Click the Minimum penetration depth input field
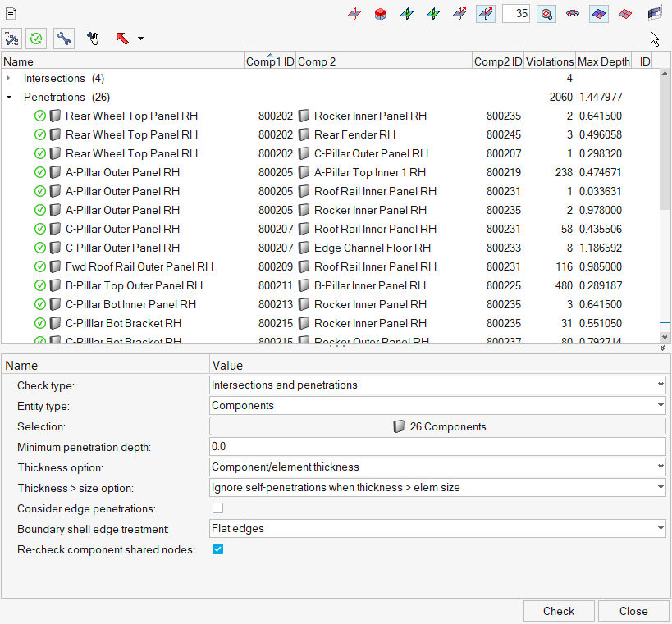Image resolution: width=672 pixels, height=624 pixels. coord(437,447)
